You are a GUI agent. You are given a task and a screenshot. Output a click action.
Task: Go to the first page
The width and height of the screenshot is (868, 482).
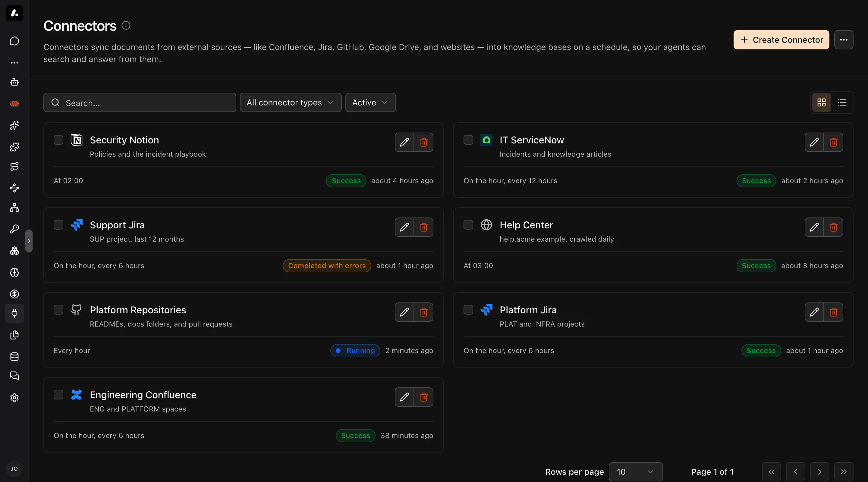pos(771,471)
